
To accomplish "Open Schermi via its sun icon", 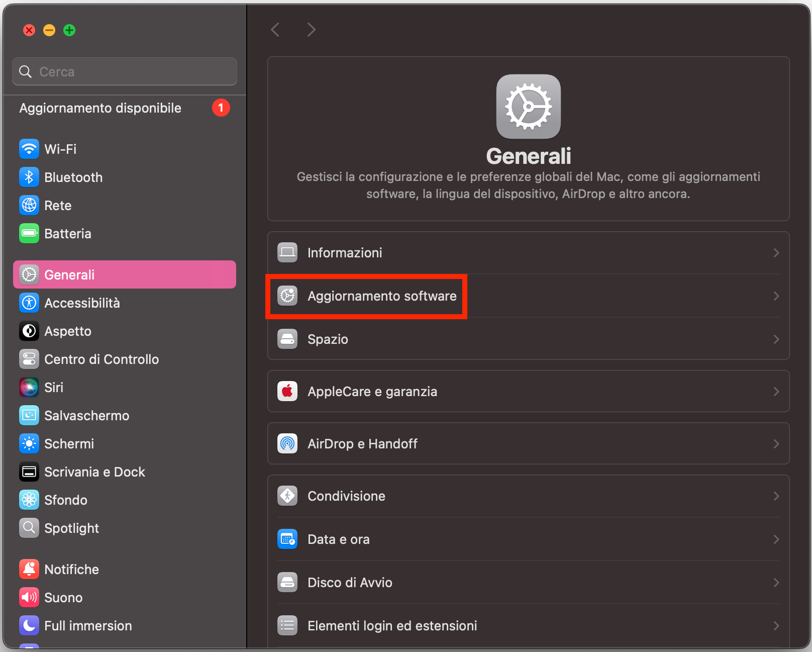I will point(29,443).
